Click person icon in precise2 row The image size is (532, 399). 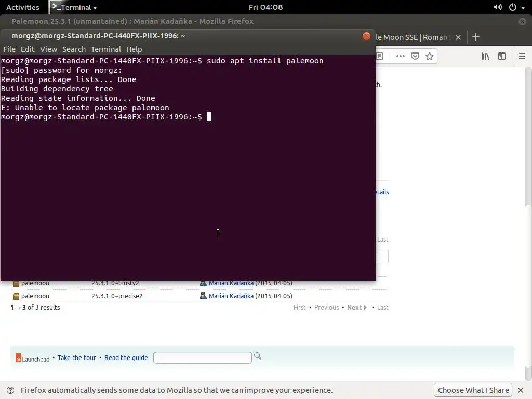pos(203,296)
